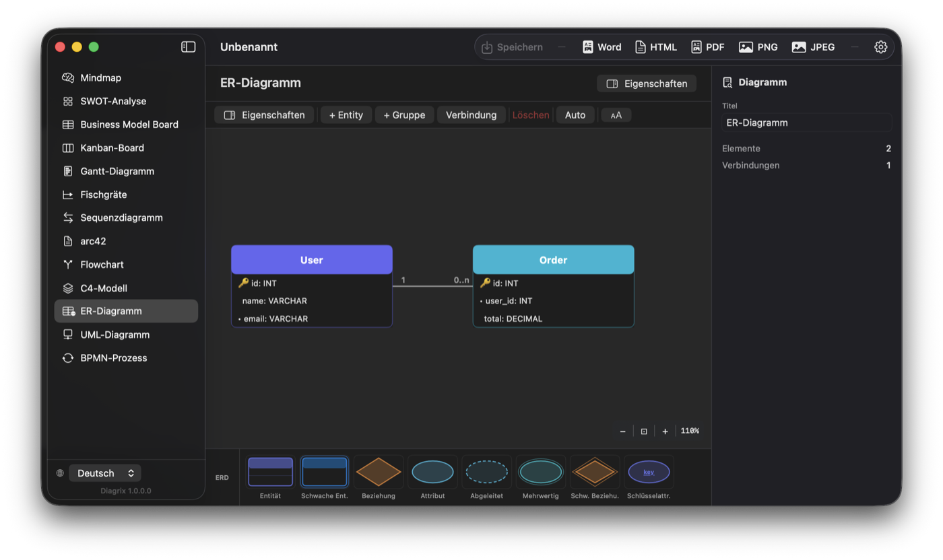Click the Verbindungen count row

click(x=806, y=165)
